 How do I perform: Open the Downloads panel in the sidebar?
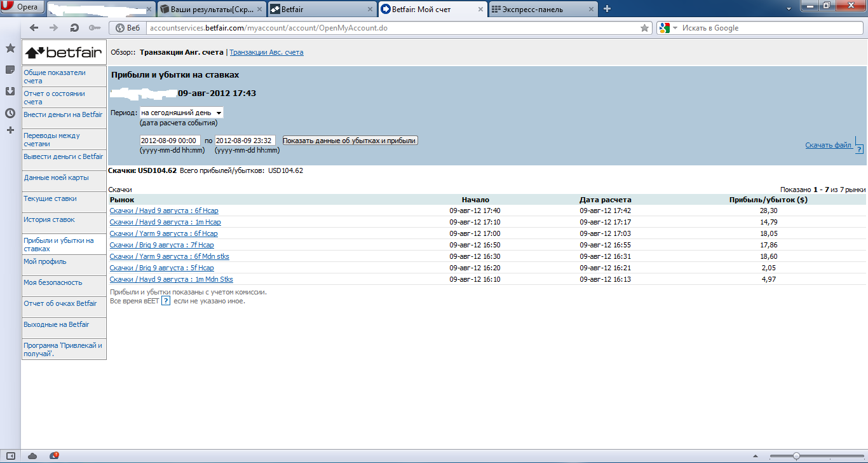tap(10, 92)
